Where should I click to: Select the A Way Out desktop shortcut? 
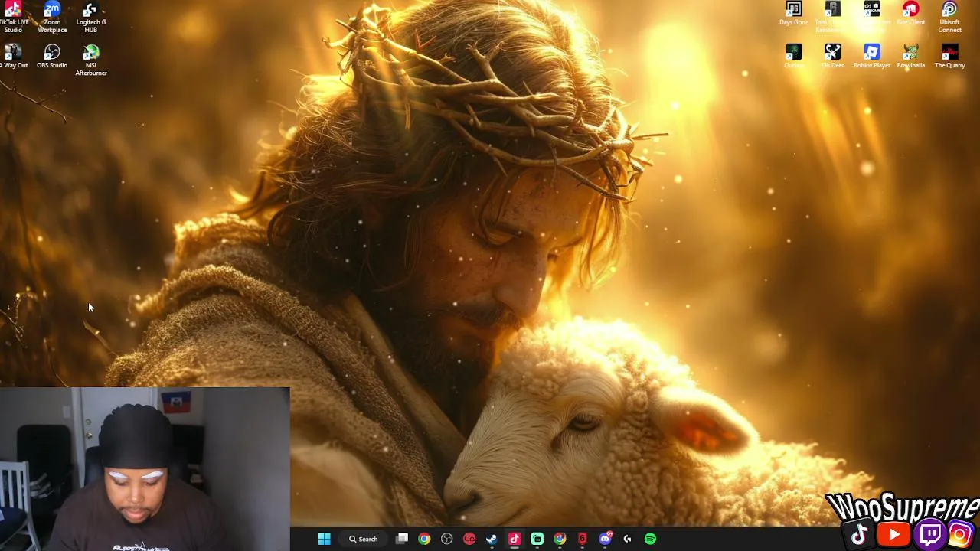14,57
